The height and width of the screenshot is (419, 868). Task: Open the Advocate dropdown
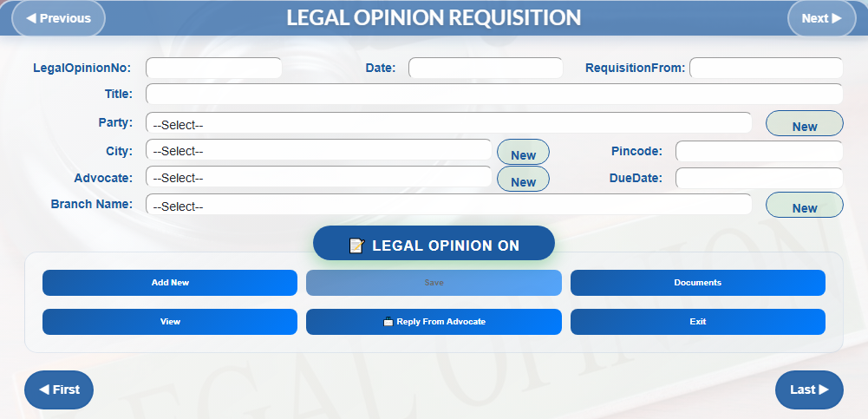pos(318,178)
